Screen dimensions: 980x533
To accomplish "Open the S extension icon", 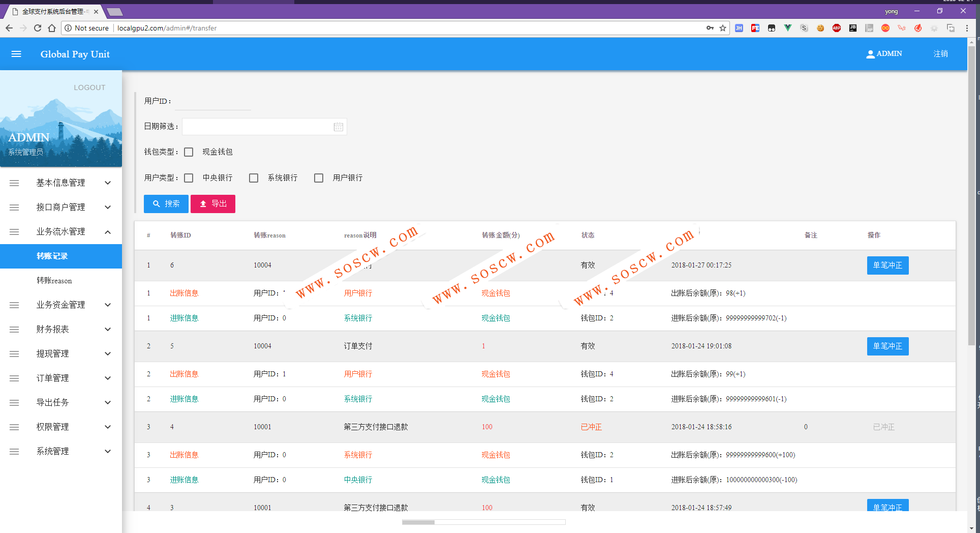I will click(x=804, y=28).
